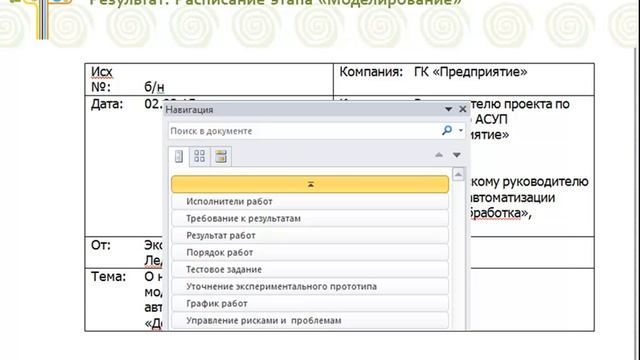
Task: Go to previous heading with up triangle
Action: (439, 155)
